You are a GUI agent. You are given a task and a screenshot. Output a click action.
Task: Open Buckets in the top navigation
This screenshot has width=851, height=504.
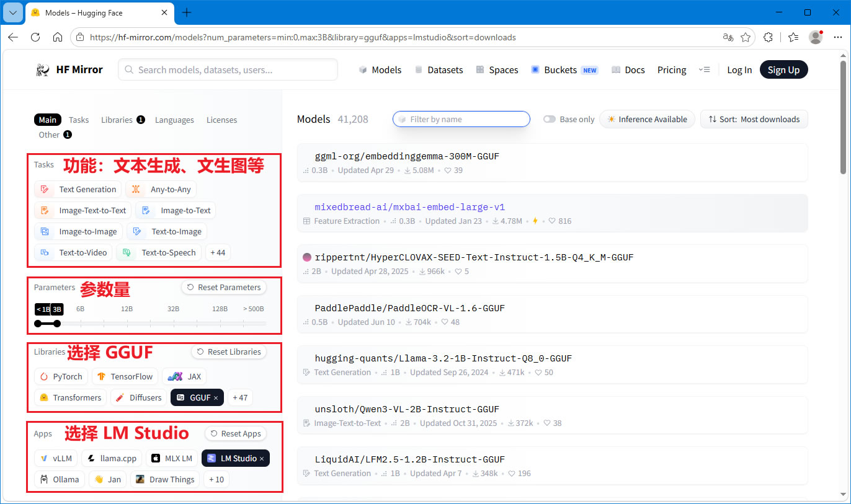(564, 70)
